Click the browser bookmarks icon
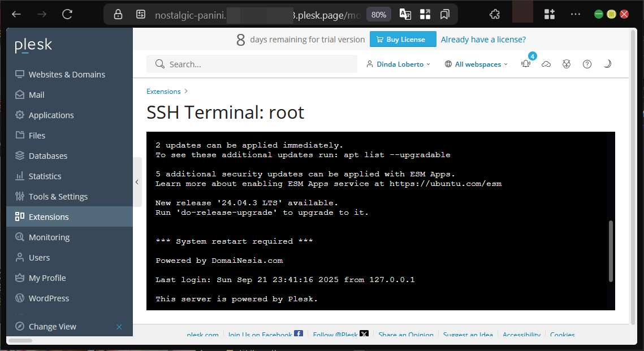 click(x=445, y=14)
